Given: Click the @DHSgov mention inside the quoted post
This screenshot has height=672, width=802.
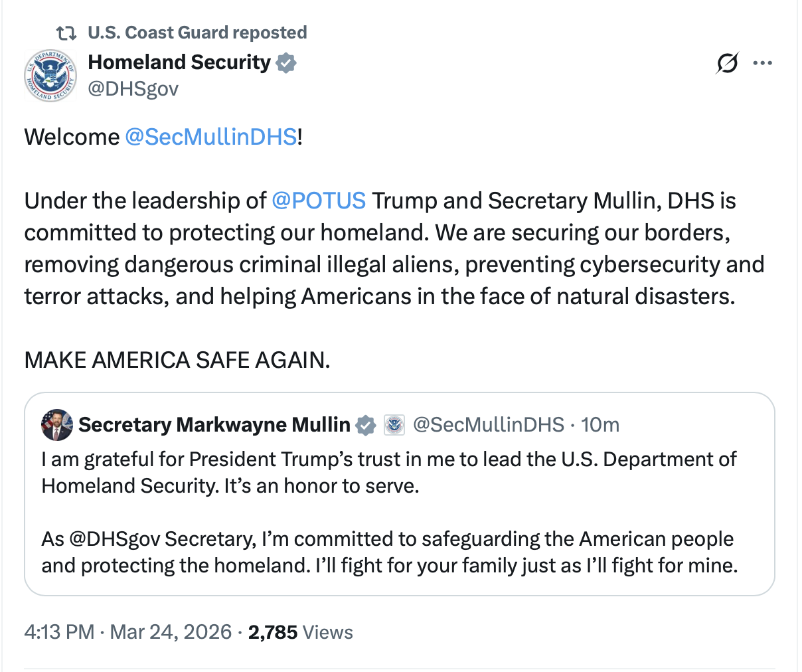Looking at the screenshot, I should click(114, 539).
